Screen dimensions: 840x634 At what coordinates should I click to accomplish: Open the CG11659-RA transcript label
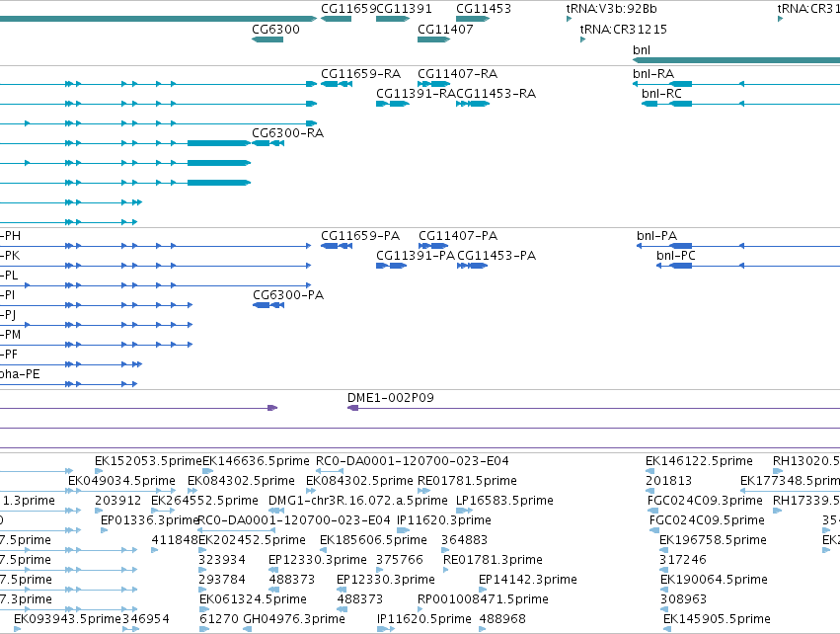[x=360, y=73]
